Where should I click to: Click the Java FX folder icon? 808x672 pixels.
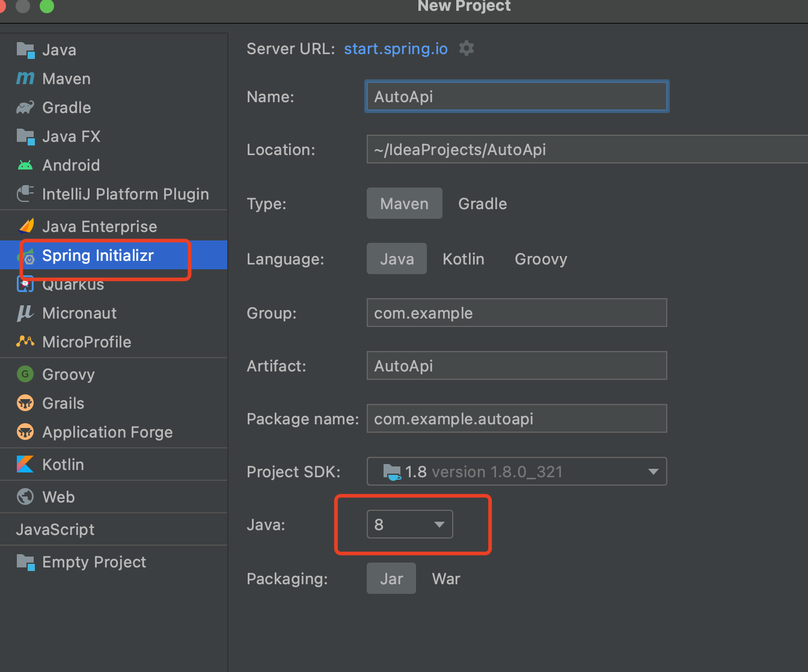pyautogui.click(x=25, y=136)
